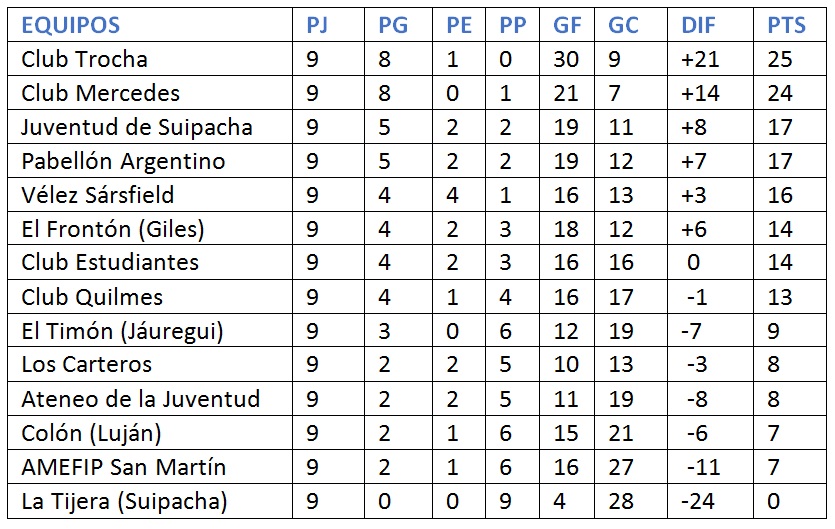The width and height of the screenshot is (835, 529).
Task: Select El Timón (Jáuregui) team cell
Action: coord(122,331)
